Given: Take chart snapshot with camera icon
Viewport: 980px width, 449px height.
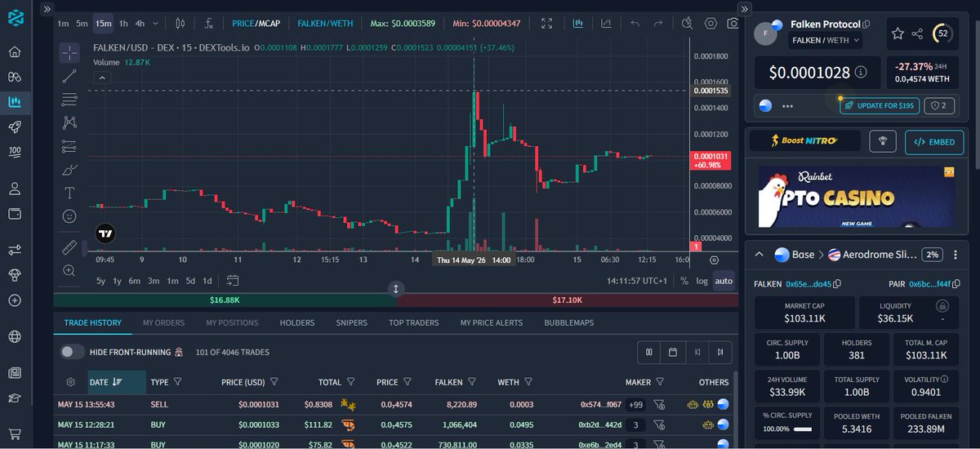Looking at the screenshot, I should tap(733, 23).
